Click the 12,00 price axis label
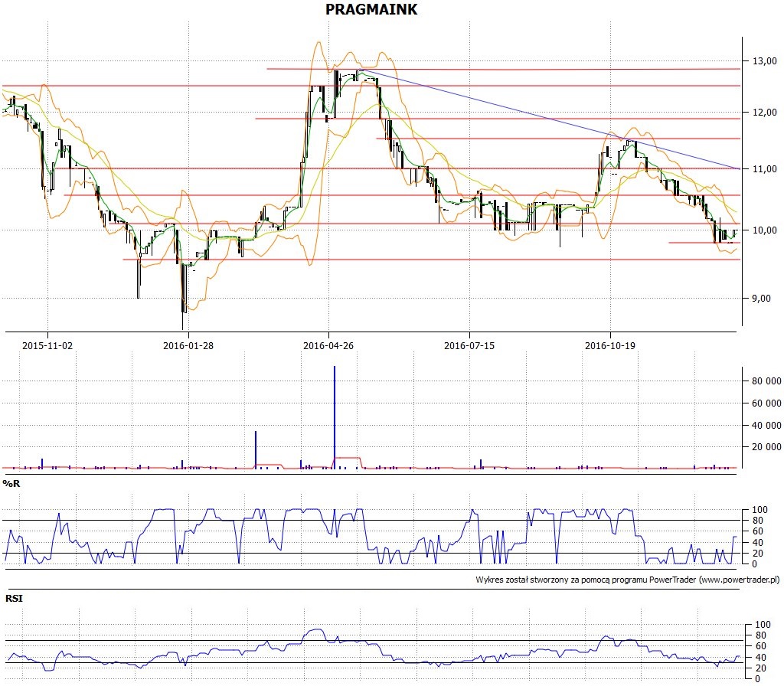 tap(765, 112)
